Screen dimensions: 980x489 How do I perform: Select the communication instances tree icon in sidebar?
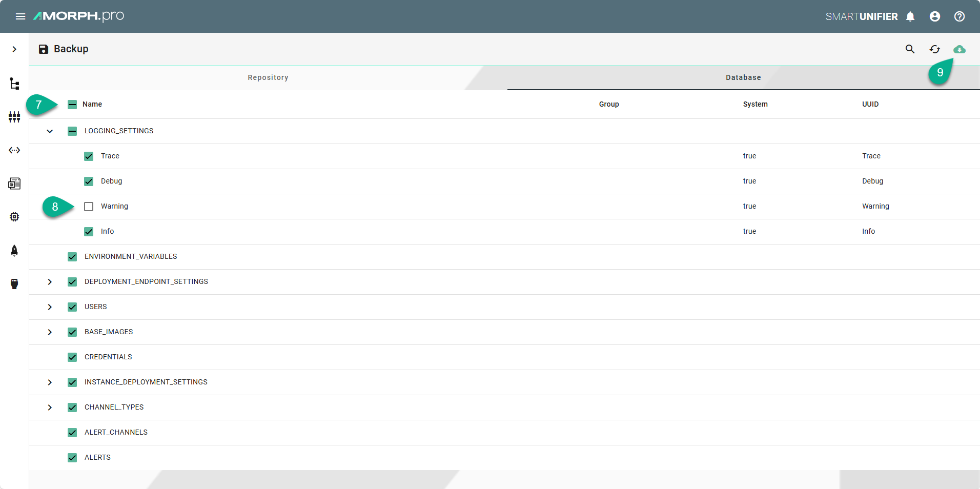point(14,84)
